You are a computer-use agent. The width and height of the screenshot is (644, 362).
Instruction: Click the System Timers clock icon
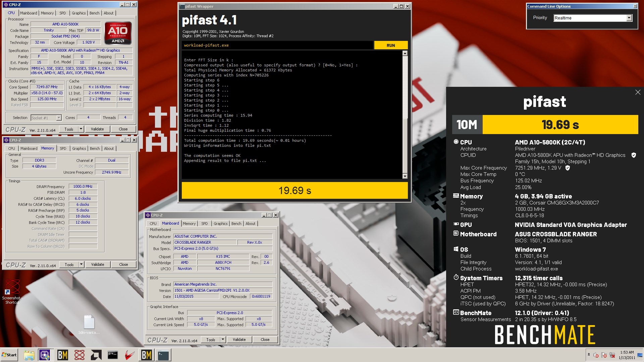456,278
